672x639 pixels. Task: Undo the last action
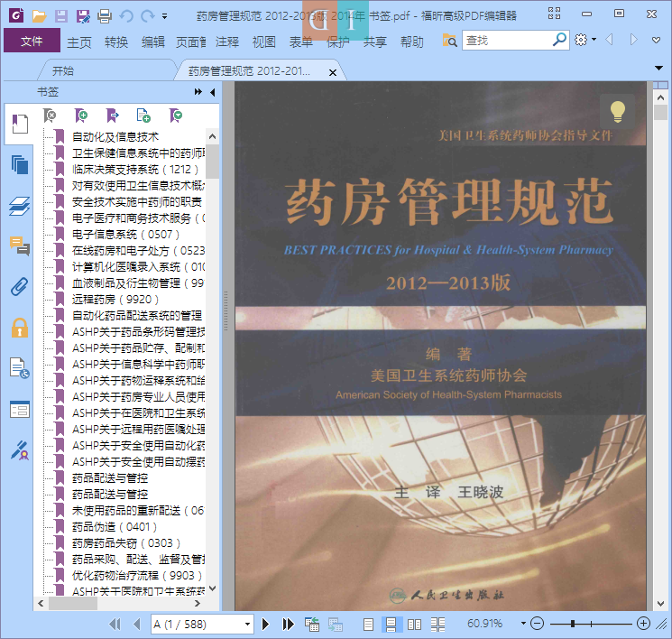(126, 16)
